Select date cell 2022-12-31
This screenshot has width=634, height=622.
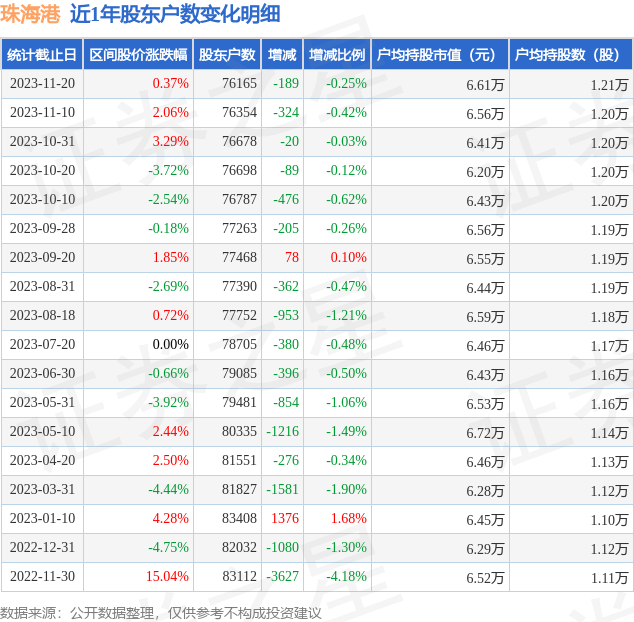pyautogui.click(x=42, y=548)
